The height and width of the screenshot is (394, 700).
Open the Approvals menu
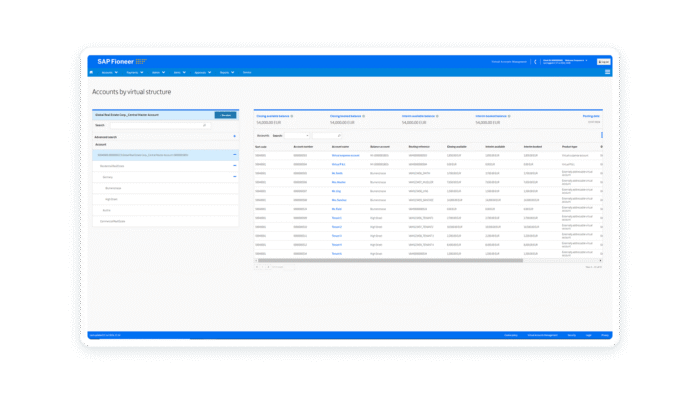coord(203,72)
